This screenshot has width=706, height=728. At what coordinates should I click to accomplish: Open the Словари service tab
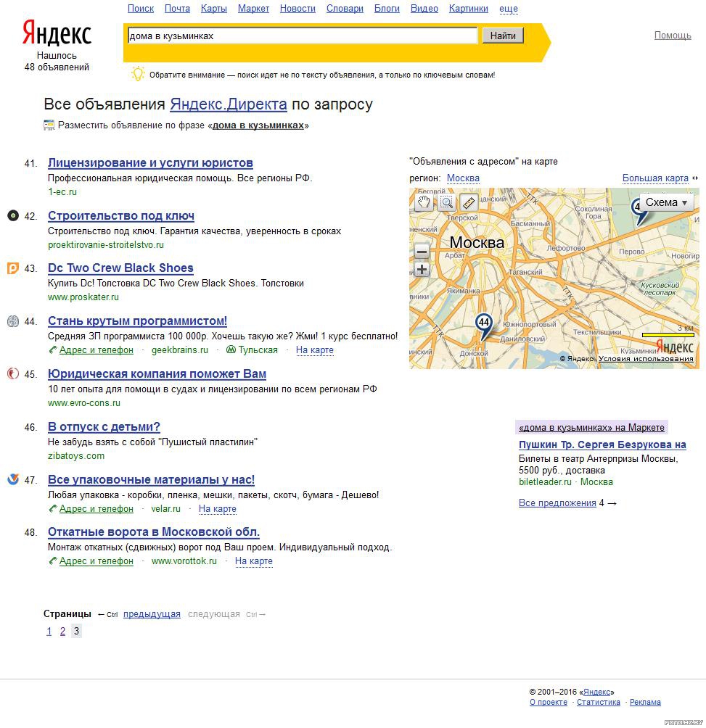click(345, 9)
